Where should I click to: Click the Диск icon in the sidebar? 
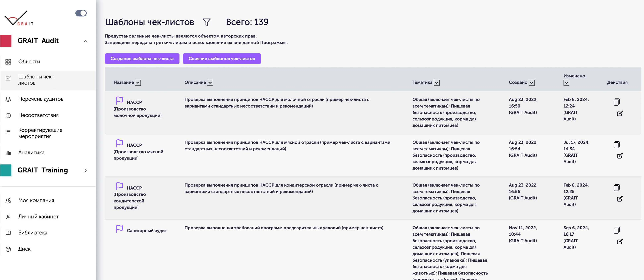coord(8,249)
